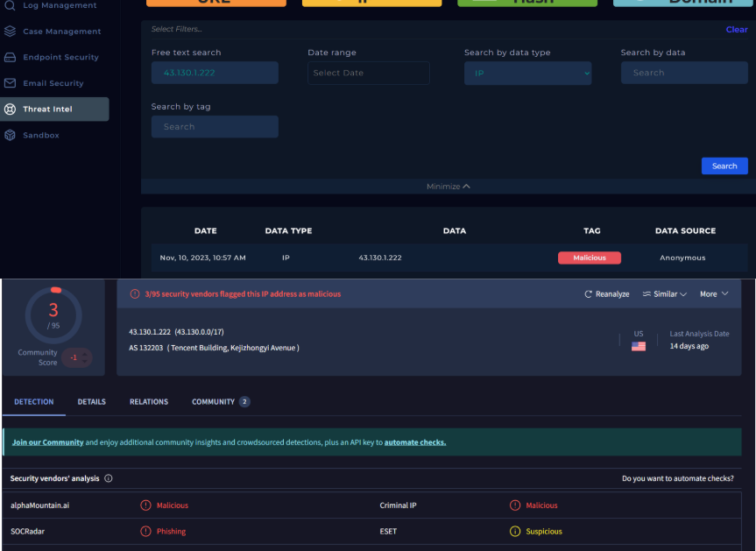
Task: Click the DATA SOURCE column header
Action: pyautogui.click(x=685, y=231)
